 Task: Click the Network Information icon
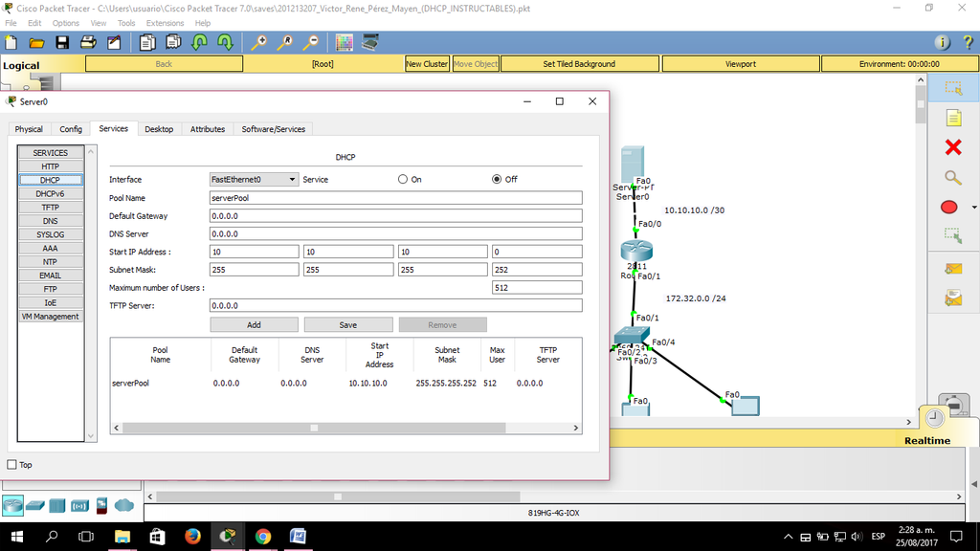point(942,42)
